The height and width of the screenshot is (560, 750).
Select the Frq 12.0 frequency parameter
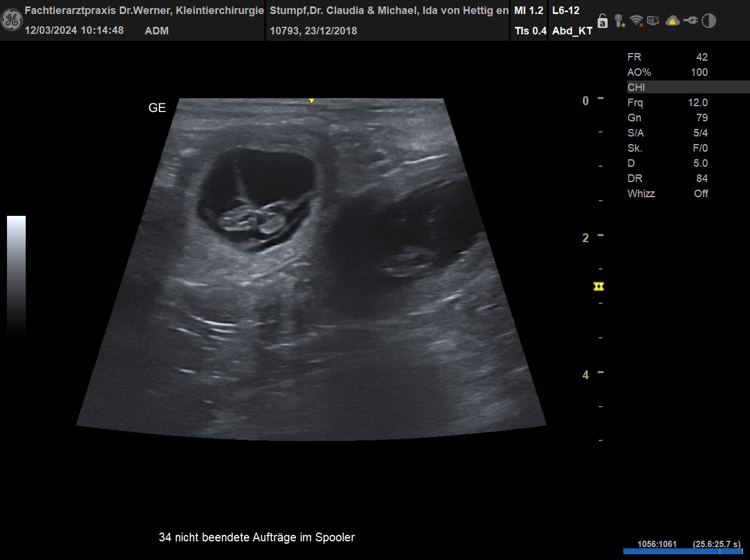coord(667,103)
